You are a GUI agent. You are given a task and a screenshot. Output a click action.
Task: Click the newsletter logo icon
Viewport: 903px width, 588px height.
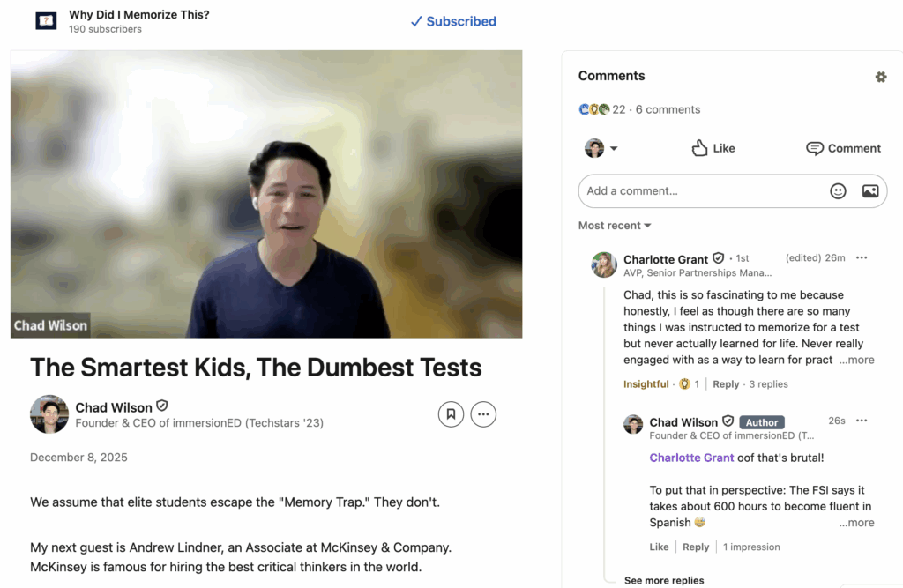(x=46, y=21)
